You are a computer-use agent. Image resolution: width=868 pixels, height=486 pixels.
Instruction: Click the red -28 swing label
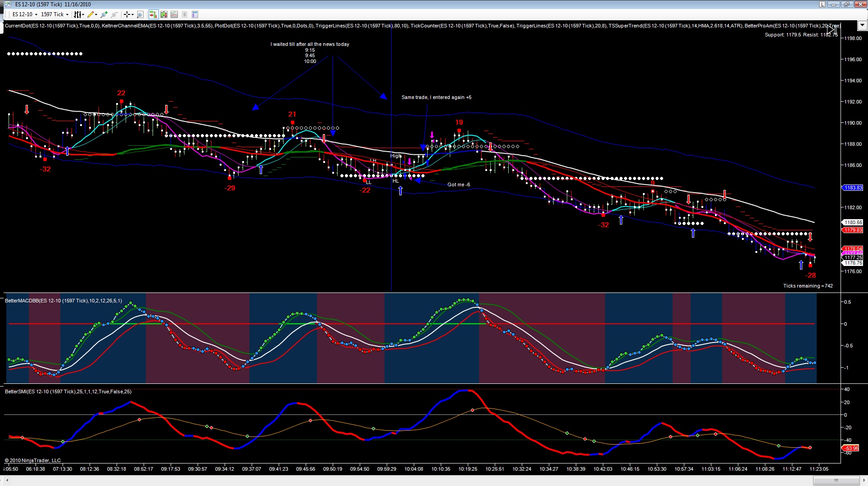[810, 275]
